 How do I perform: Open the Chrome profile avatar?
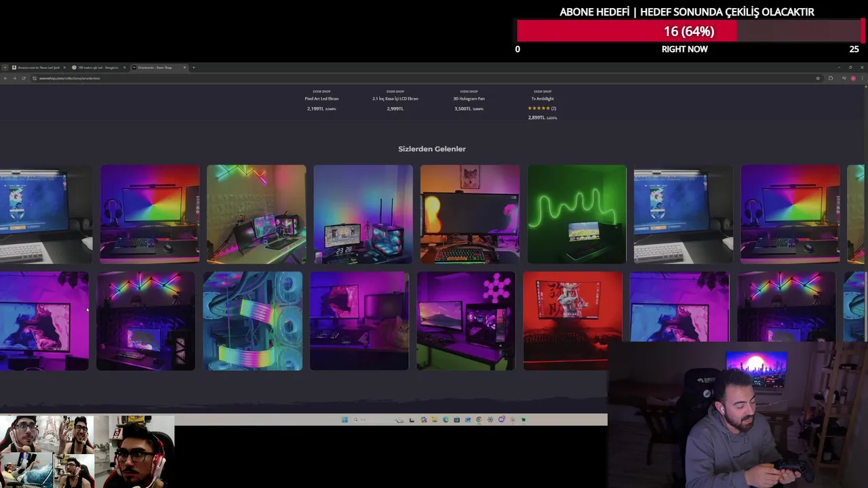[x=853, y=78]
